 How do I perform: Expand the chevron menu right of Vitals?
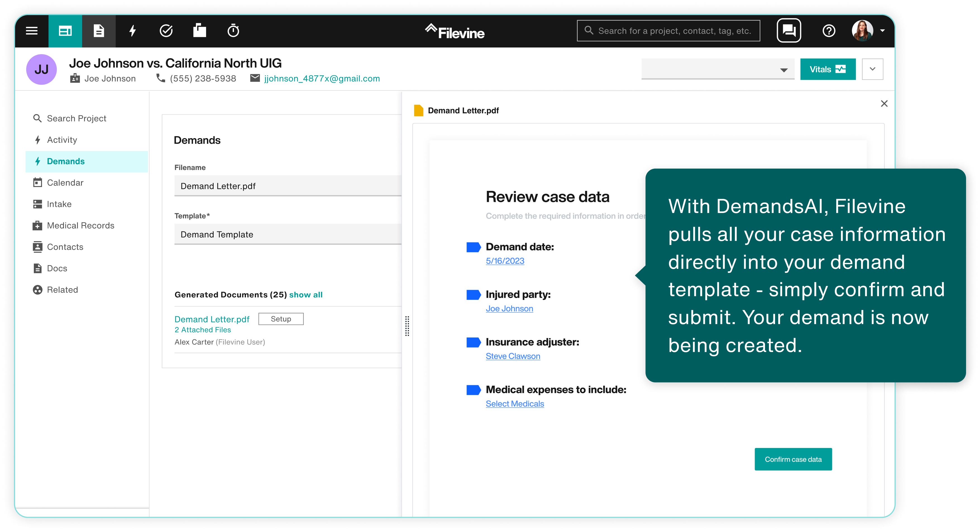point(872,69)
